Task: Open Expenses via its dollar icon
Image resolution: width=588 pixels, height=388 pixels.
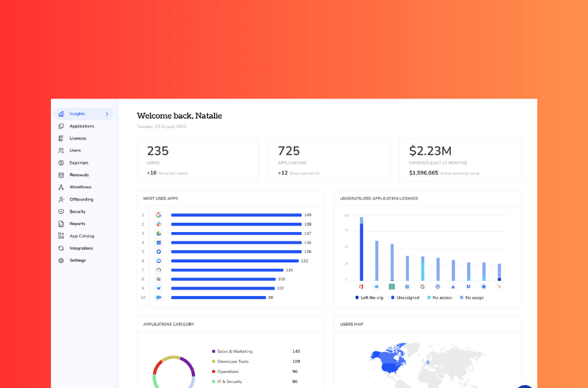Action: [61, 163]
